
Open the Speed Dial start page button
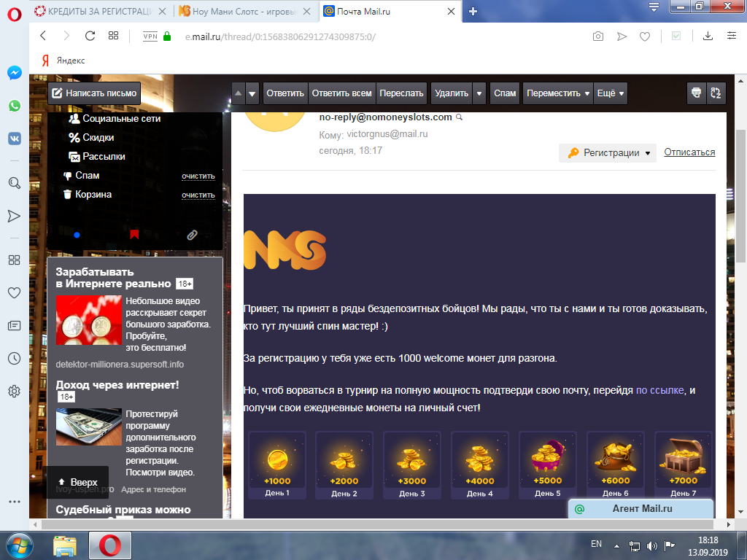tap(113, 36)
